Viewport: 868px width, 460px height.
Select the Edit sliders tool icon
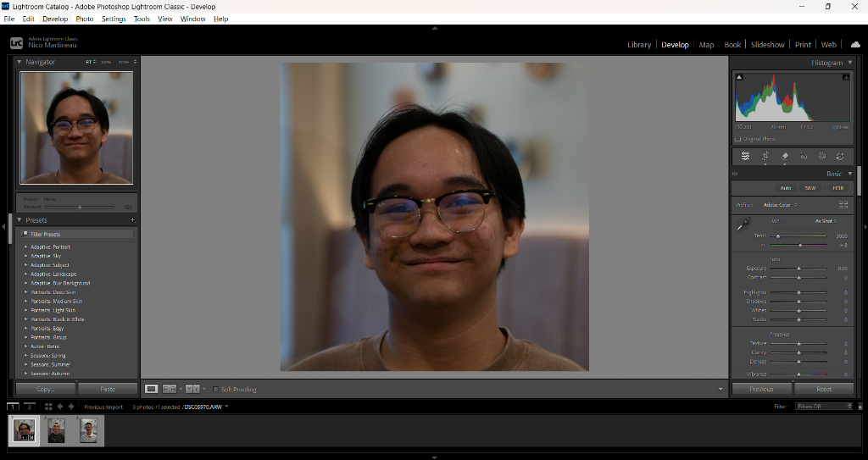(746, 157)
